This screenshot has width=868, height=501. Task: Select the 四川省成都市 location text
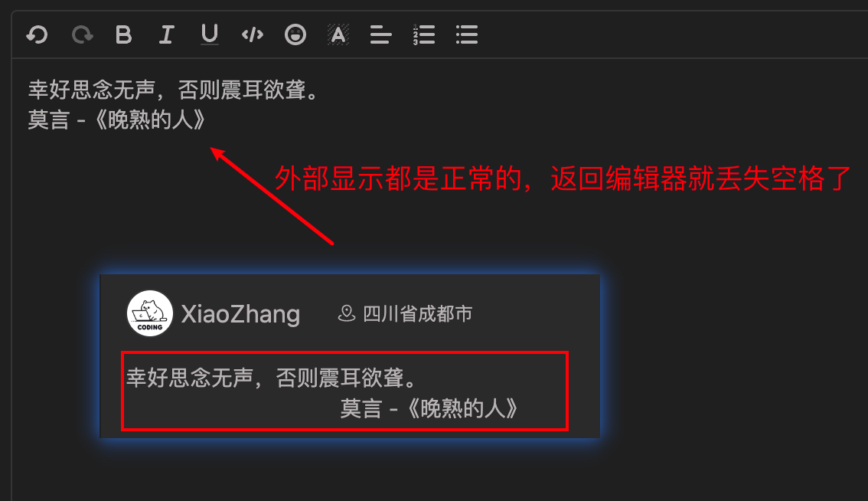417,313
